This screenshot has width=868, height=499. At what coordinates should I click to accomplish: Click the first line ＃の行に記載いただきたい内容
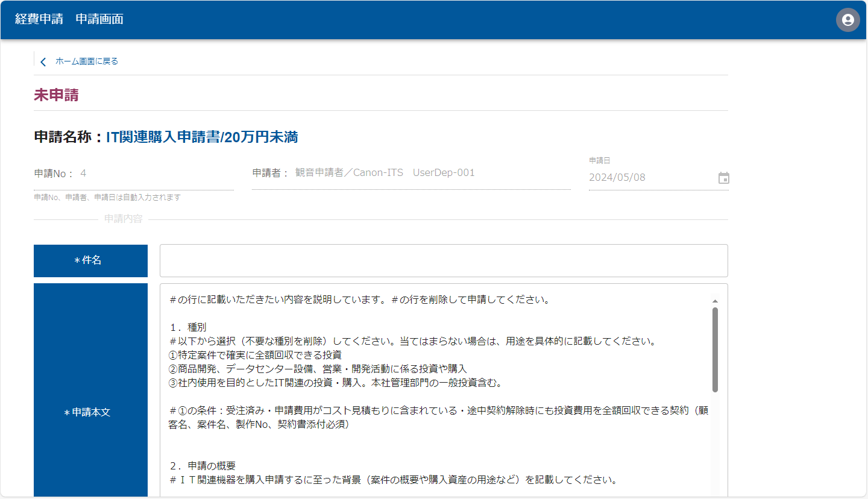(x=359, y=300)
